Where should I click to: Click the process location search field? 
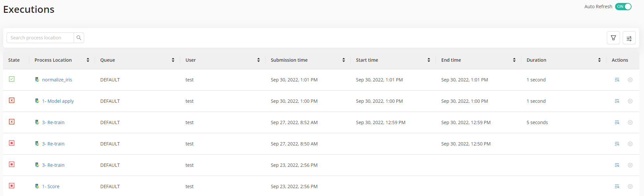tap(40, 37)
